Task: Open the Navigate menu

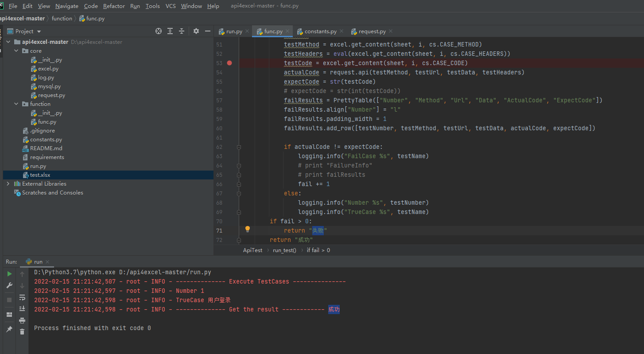Action: coord(67,6)
